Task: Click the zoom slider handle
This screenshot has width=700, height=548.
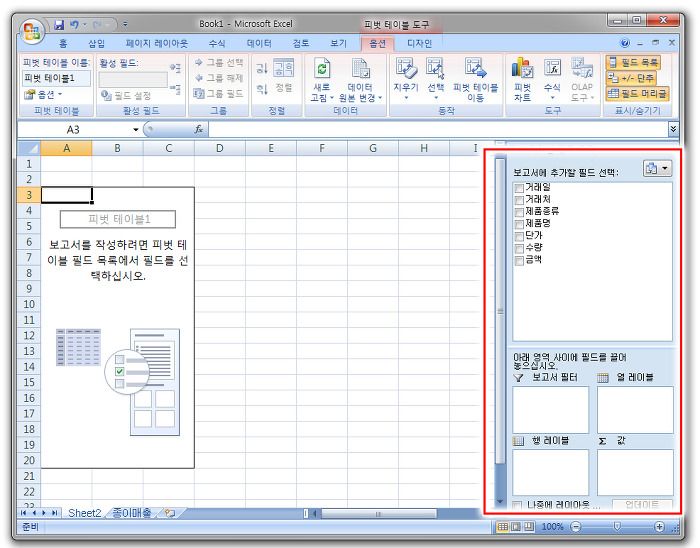Action: 617,527
